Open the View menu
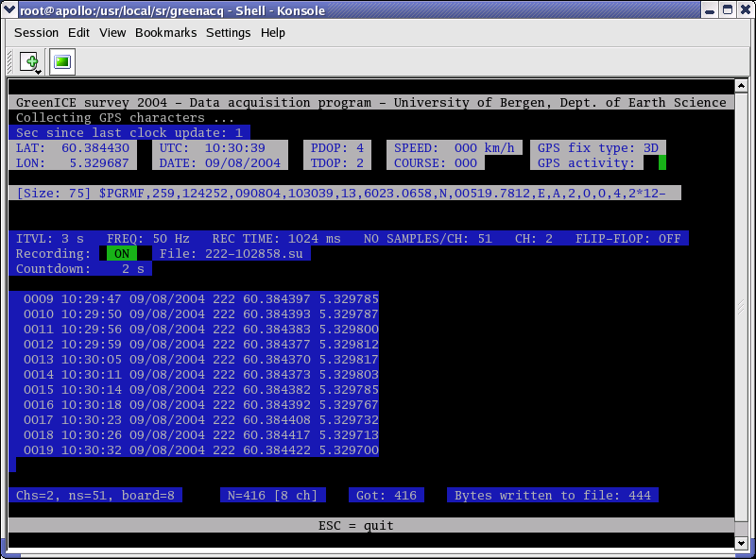Viewport: 756px width, 559px height. (x=112, y=32)
